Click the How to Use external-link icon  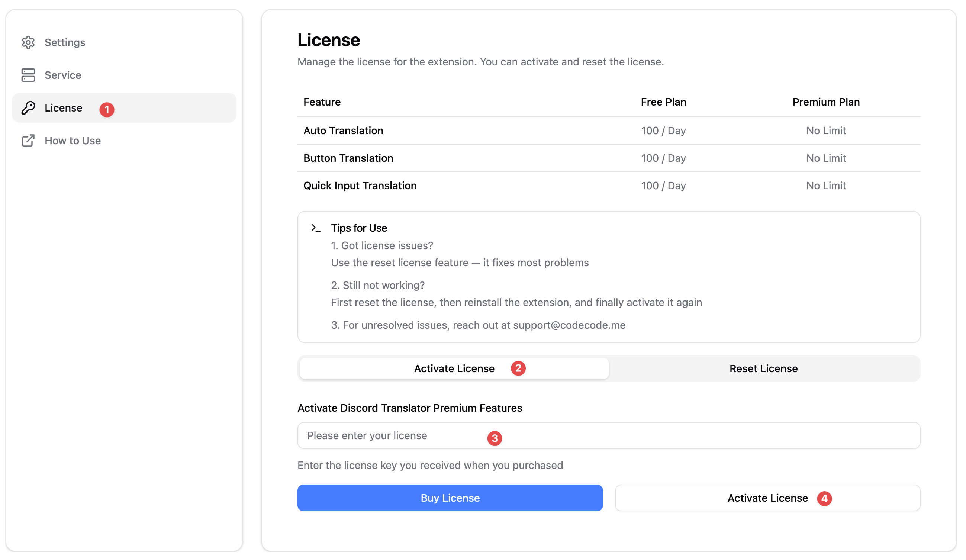click(x=28, y=141)
